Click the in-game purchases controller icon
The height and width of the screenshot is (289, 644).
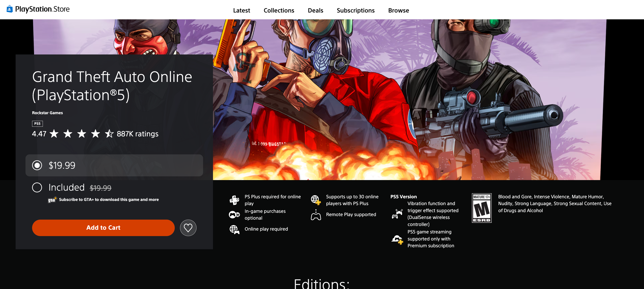235,214
